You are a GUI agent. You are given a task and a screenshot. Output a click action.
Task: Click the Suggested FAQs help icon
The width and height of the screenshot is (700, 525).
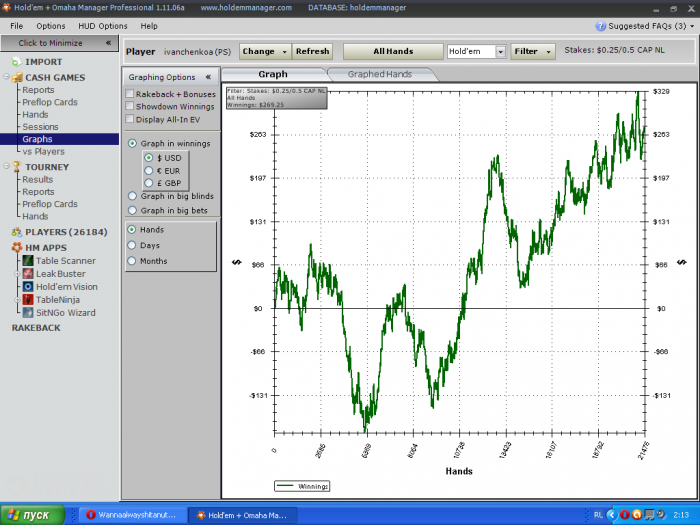pyautogui.click(x=600, y=26)
